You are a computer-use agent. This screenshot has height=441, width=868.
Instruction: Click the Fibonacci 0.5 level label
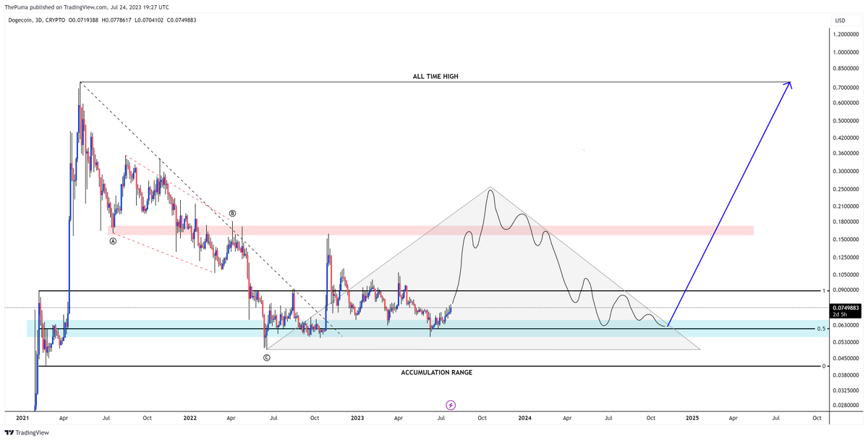[x=821, y=329]
